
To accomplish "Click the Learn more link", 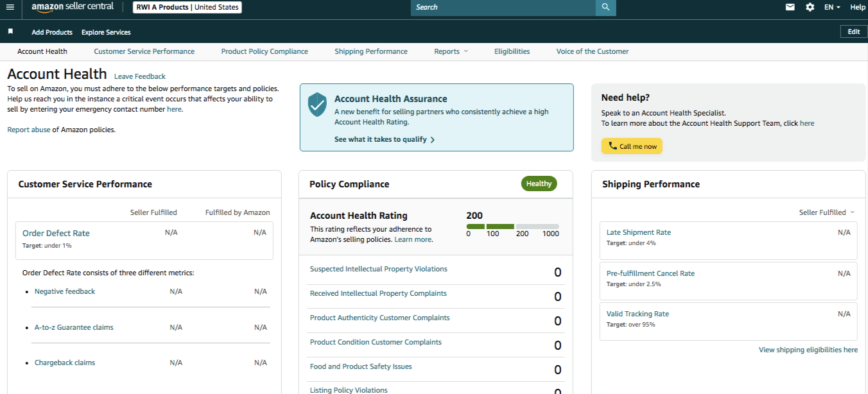I will pyautogui.click(x=413, y=239).
